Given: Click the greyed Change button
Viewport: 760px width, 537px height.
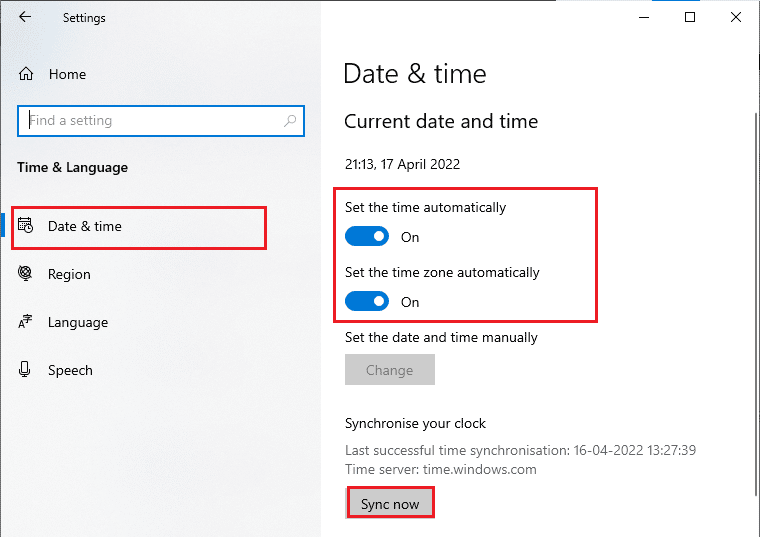Looking at the screenshot, I should click(390, 370).
